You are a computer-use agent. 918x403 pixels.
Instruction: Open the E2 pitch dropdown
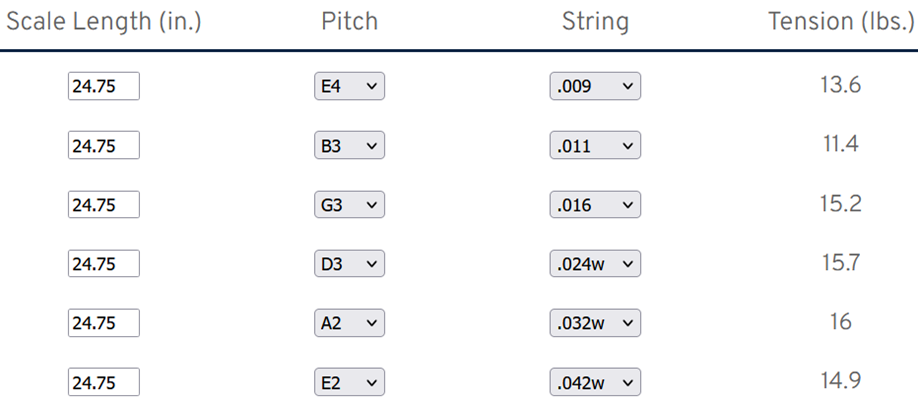click(349, 382)
